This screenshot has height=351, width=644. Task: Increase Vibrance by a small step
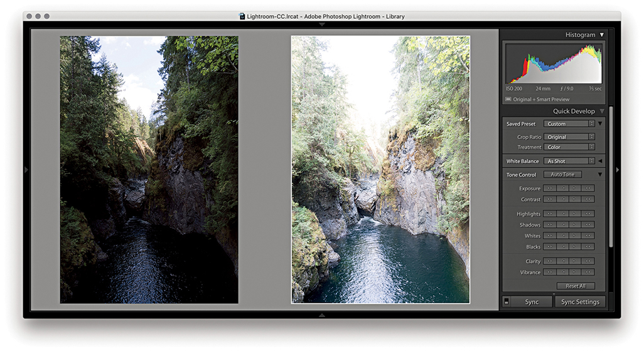[575, 273]
